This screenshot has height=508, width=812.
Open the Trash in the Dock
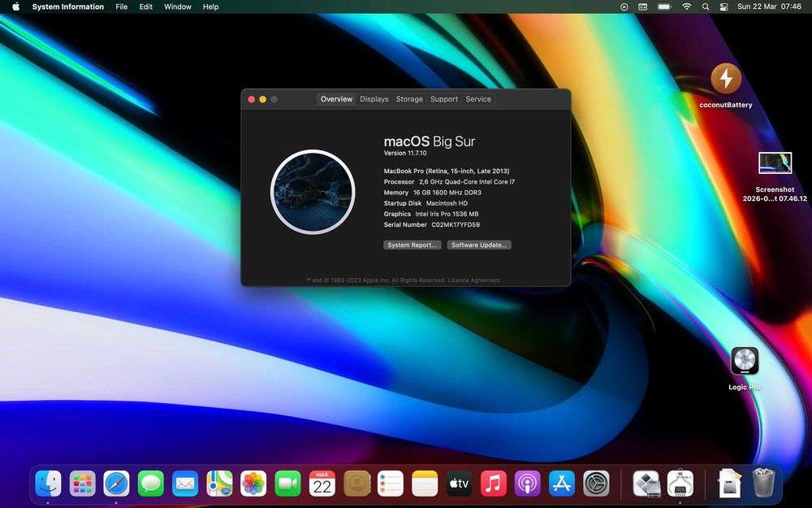coord(762,483)
